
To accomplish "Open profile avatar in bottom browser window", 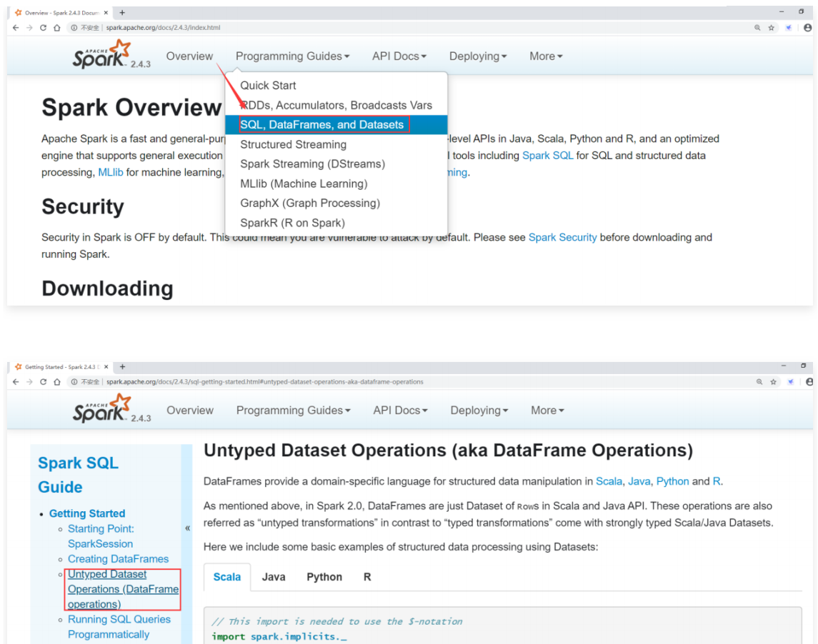I will (x=809, y=382).
